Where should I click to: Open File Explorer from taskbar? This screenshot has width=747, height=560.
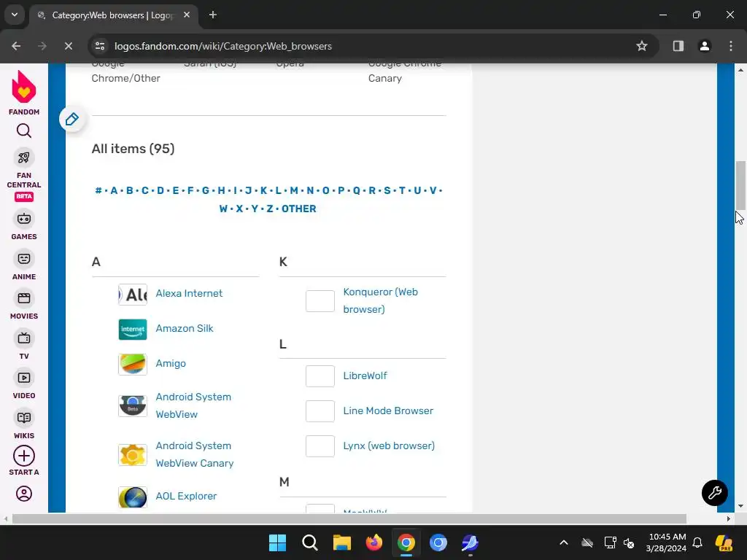(x=341, y=542)
